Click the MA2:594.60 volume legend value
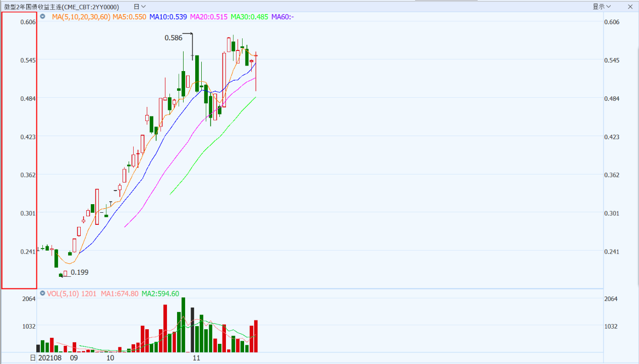Image resolution: width=639 pixels, height=364 pixels. tap(160, 293)
